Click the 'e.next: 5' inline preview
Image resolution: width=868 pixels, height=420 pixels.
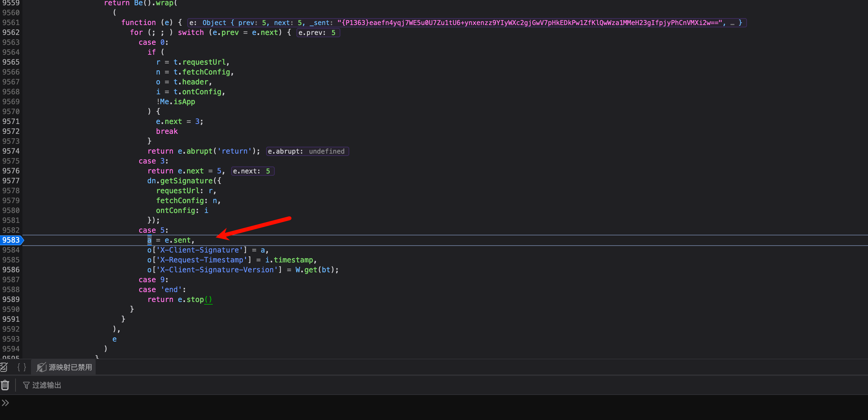pos(252,171)
